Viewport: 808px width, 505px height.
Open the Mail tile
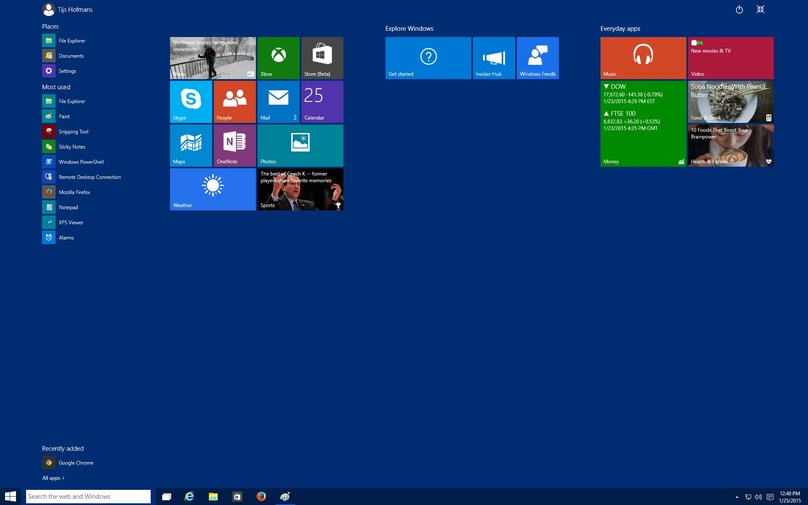pos(278,102)
